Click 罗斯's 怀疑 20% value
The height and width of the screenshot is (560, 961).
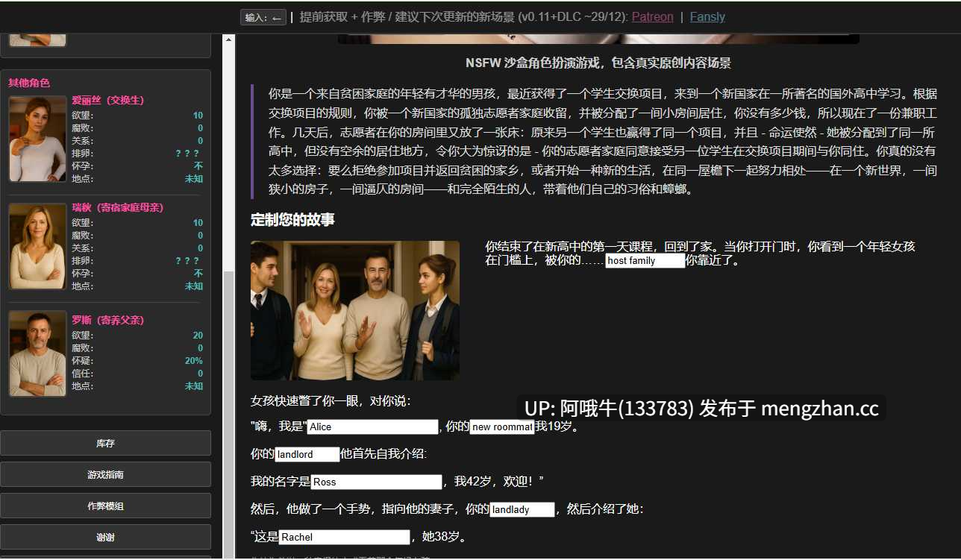click(193, 361)
